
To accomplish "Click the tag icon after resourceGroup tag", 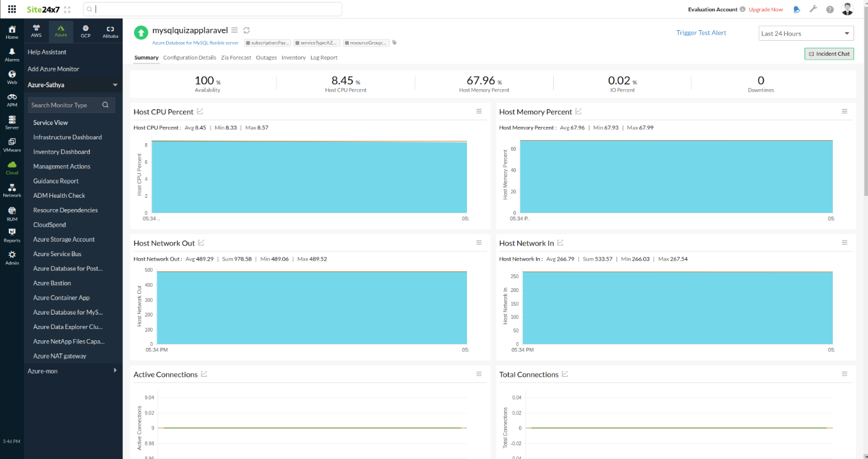I will pyautogui.click(x=395, y=43).
